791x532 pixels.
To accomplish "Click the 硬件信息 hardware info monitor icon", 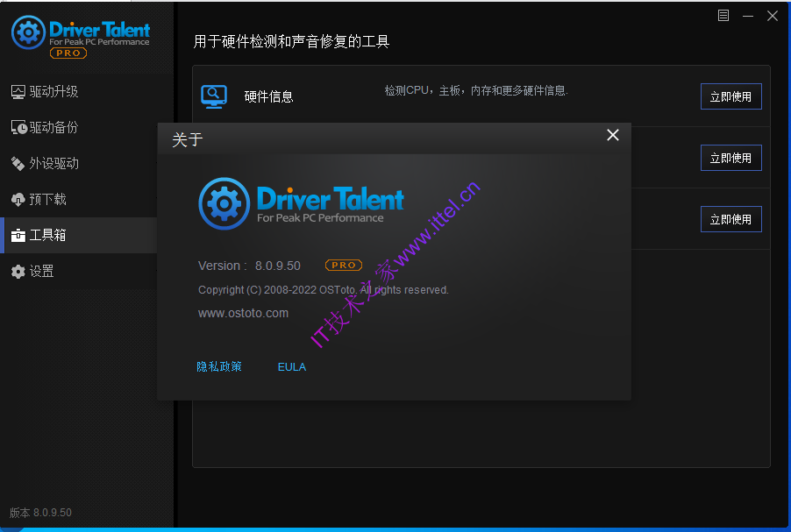I will (x=214, y=96).
